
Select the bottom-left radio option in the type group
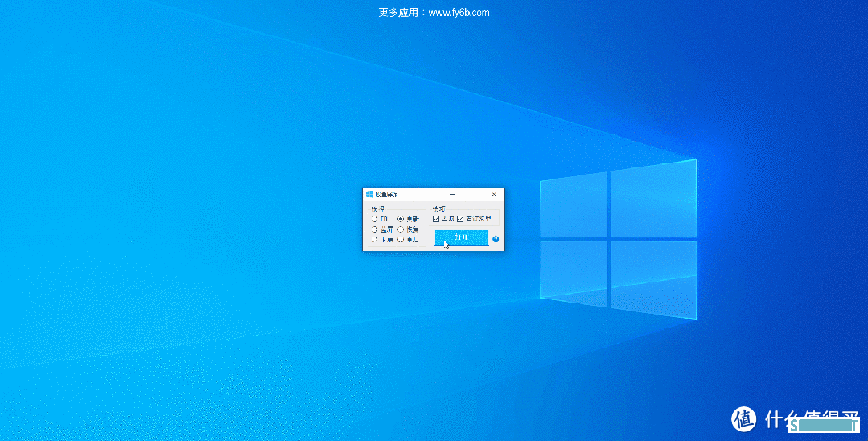click(x=375, y=239)
